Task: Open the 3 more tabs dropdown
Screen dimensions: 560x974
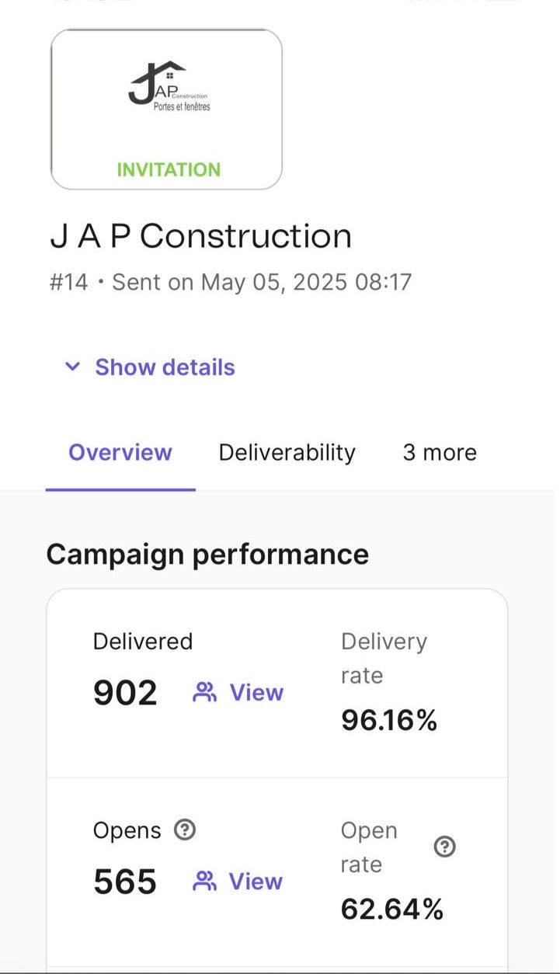Action: (440, 453)
